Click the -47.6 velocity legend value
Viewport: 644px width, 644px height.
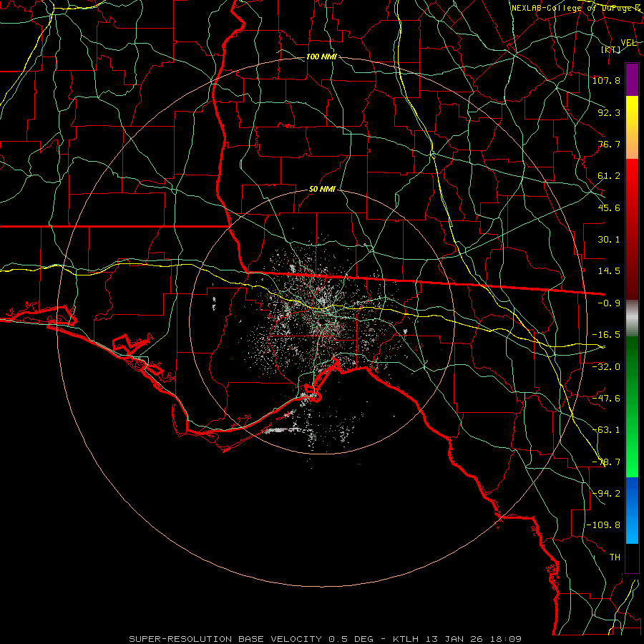[x=606, y=399]
